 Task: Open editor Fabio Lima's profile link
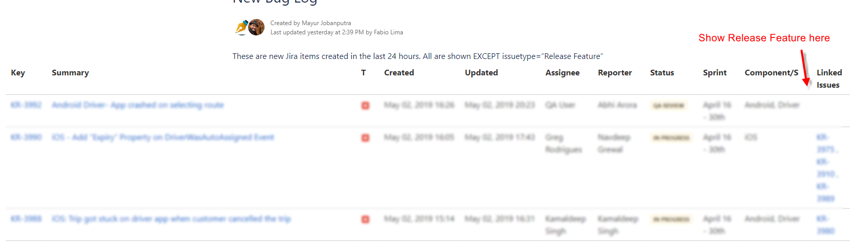point(388,32)
